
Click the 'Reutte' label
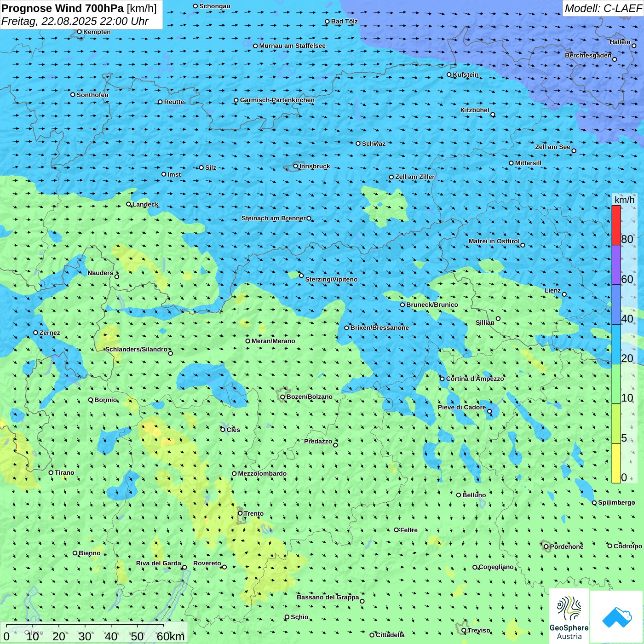(x=174, y=102)
